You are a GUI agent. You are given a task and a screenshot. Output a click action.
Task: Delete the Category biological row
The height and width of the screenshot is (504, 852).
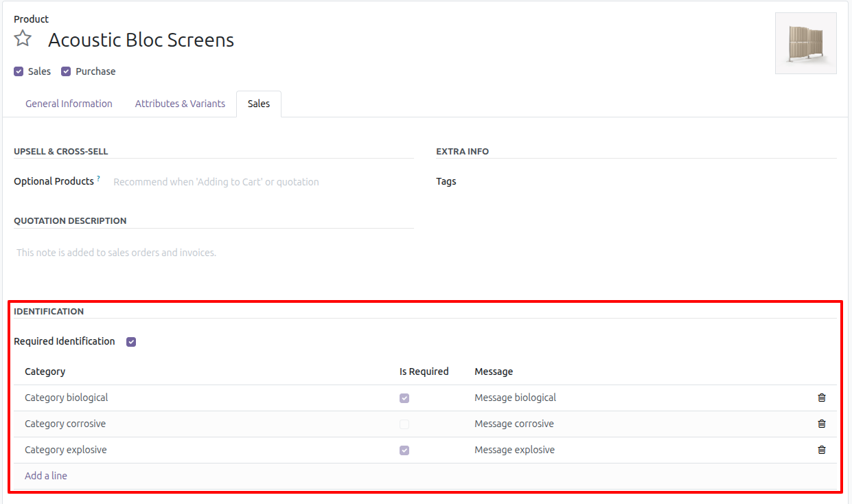[821, 397]
